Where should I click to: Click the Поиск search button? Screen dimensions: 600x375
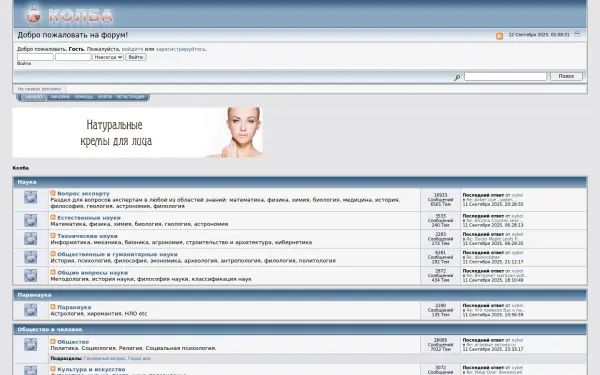click(566, 77)
